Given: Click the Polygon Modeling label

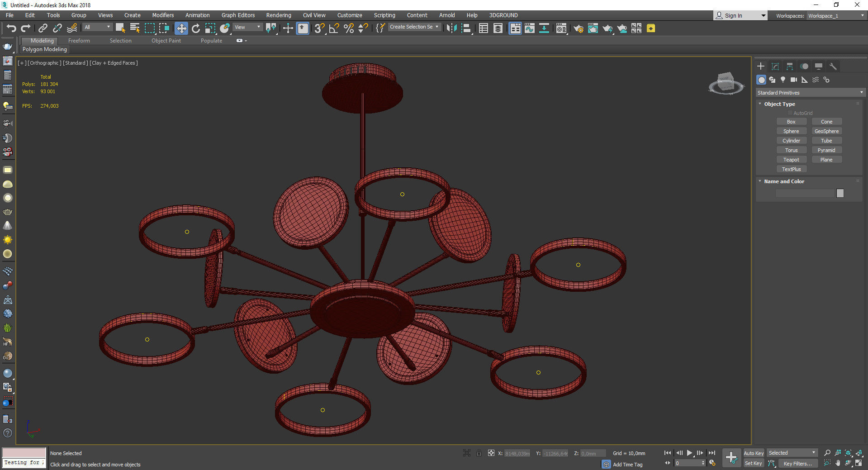Looking at the screenshot, I should [x=45, y=49].
